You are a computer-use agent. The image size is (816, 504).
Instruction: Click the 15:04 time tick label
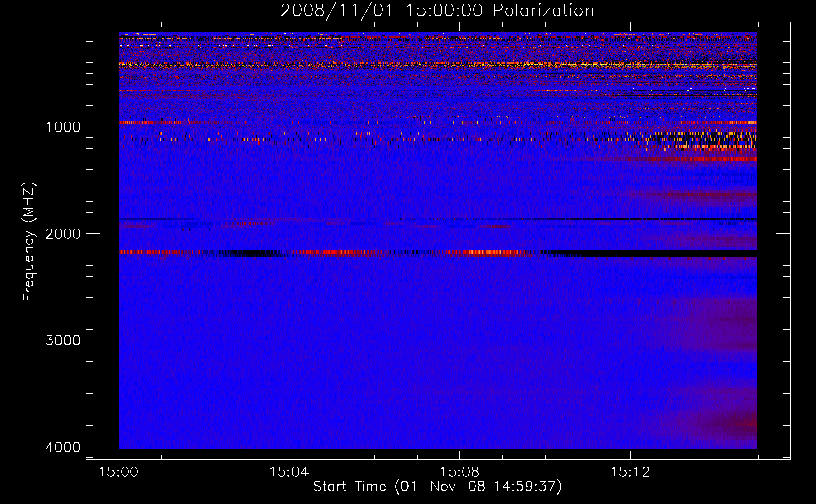coord(289,472)
